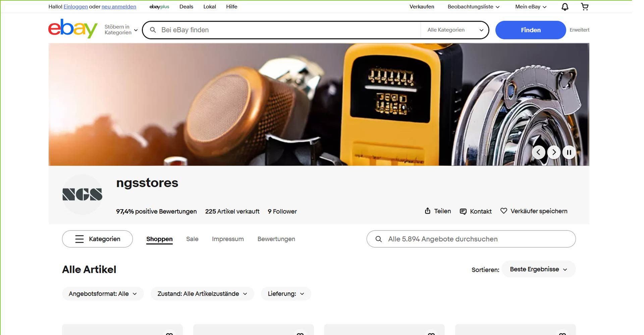This screenshot has width=644, height=335.
Task: Expand Angebotsformat: Alle filter
Action: pyautogui.click(x=103, y=294)
